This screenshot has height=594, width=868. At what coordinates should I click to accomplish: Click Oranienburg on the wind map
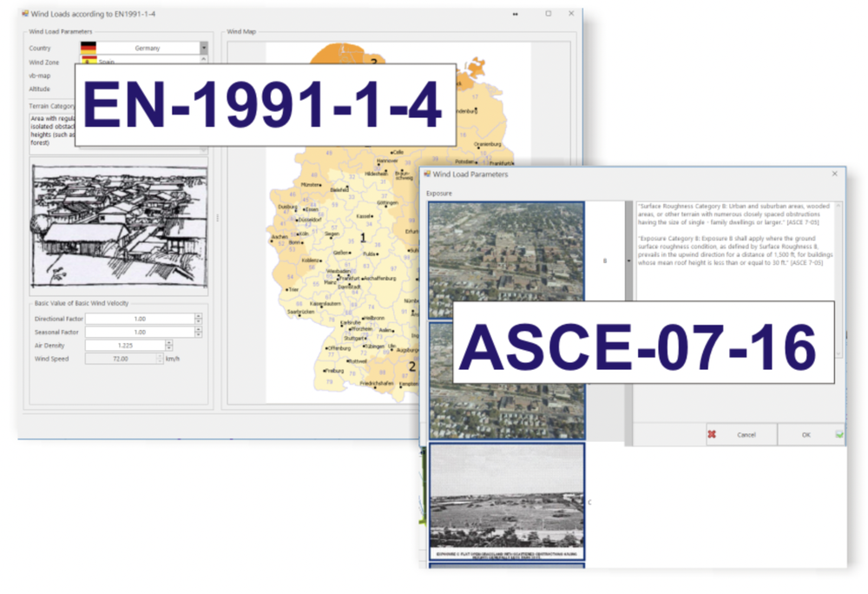(x=488, y=144)
